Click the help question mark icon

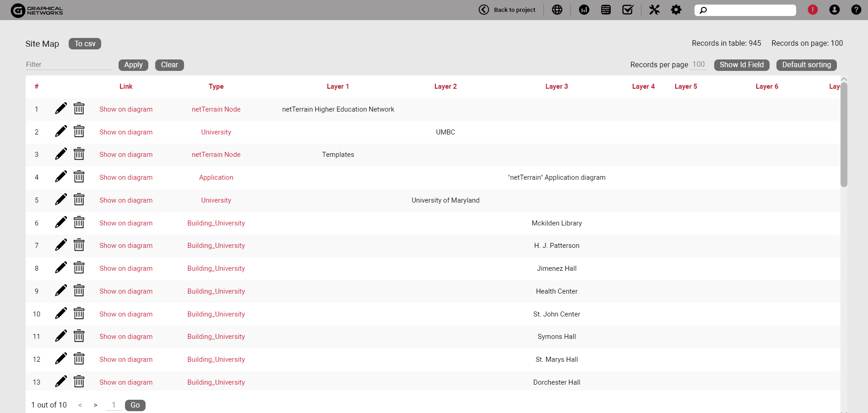pos(856,10)
